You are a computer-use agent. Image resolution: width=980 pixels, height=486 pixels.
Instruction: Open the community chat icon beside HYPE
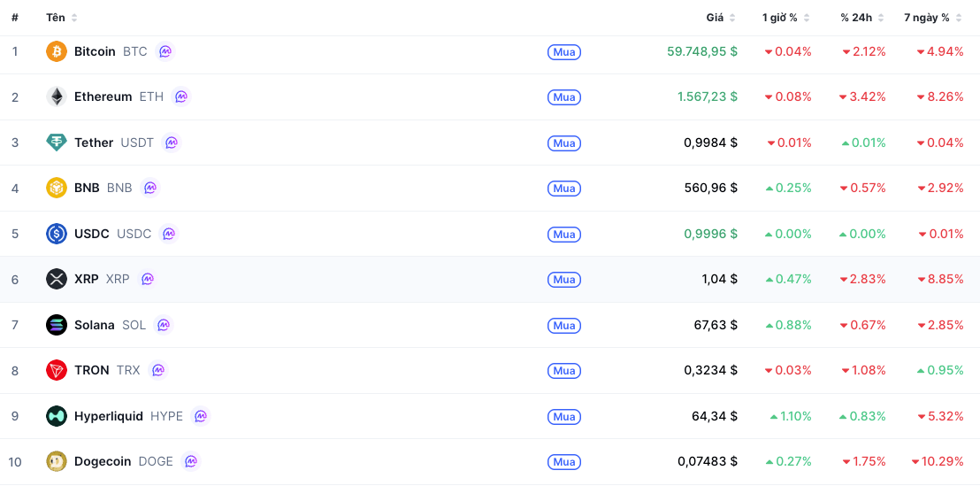click(201, 416)
